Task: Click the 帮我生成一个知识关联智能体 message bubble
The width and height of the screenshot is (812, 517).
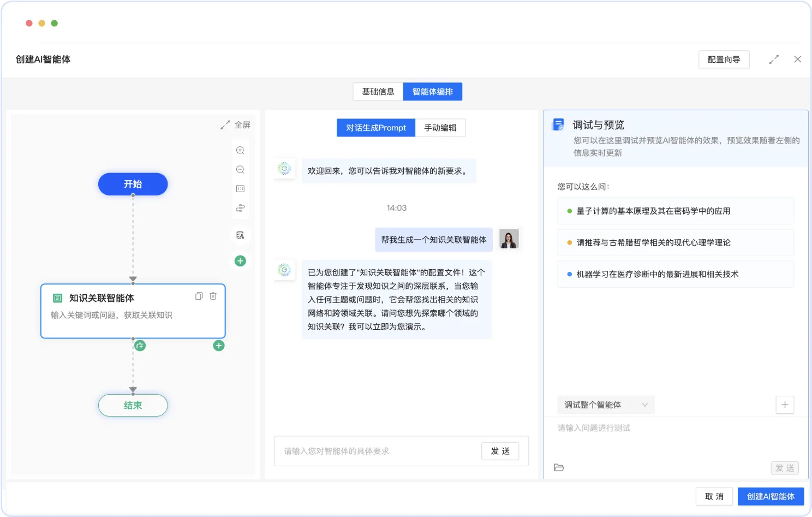Action: [434, 240]
